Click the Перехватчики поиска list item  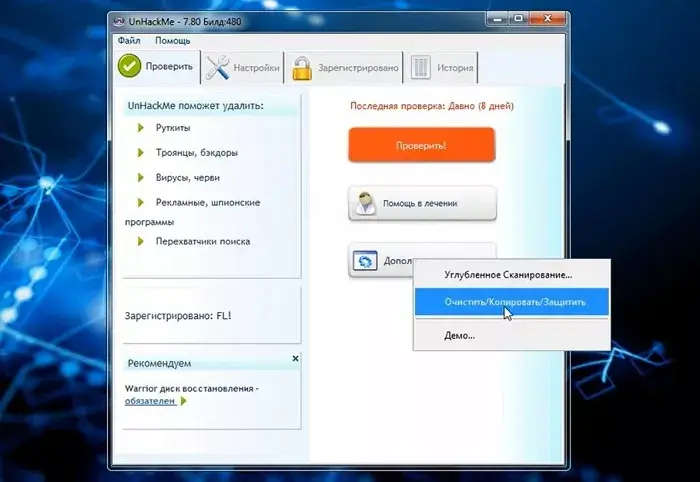(203, 241)
